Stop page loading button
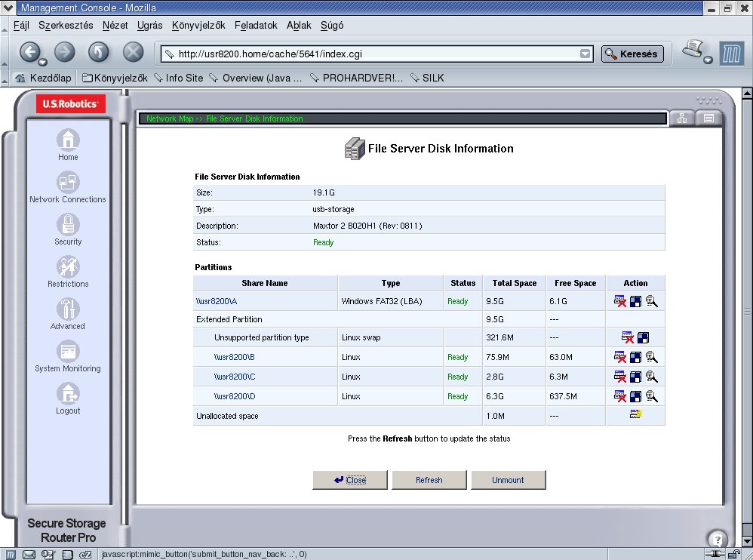 (x=133, y=52)
